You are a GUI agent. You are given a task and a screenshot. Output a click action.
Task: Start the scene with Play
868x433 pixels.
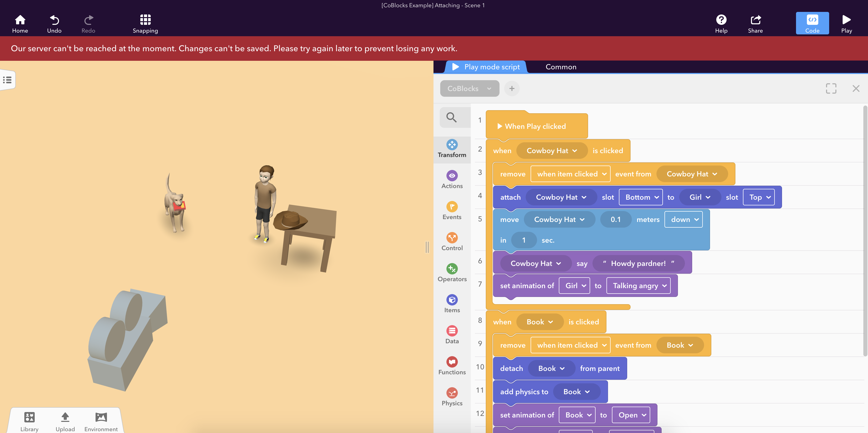coord(847,24)
